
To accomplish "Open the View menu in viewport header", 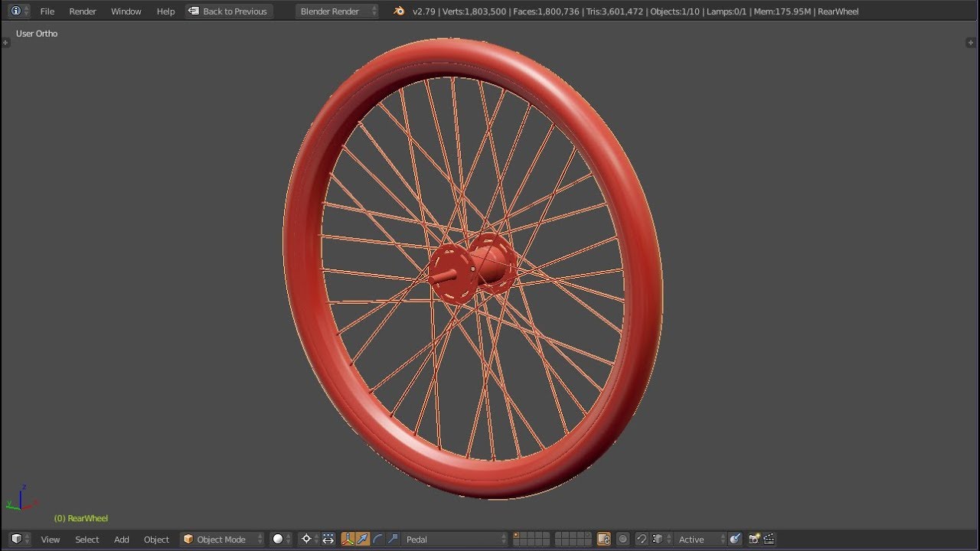I will click(51, 540).
